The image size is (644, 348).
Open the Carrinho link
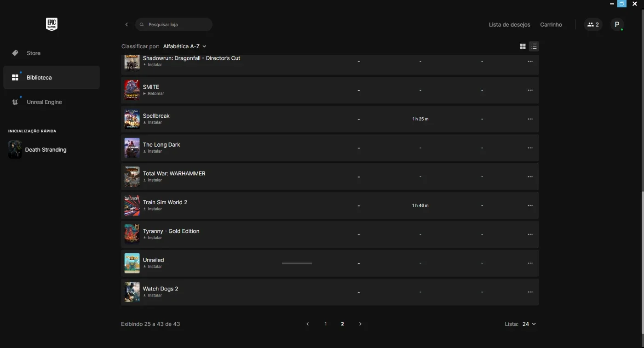click(551, 25)
